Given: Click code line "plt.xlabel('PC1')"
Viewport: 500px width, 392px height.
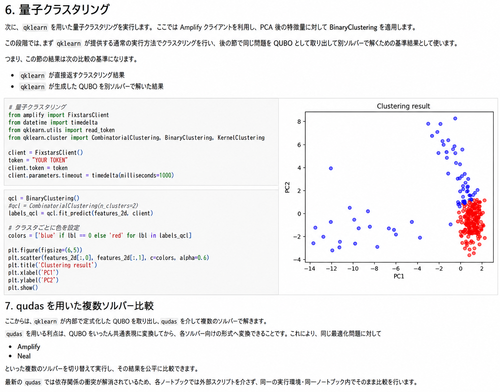Looking at the screenshot, I should (x=33, y=273).
